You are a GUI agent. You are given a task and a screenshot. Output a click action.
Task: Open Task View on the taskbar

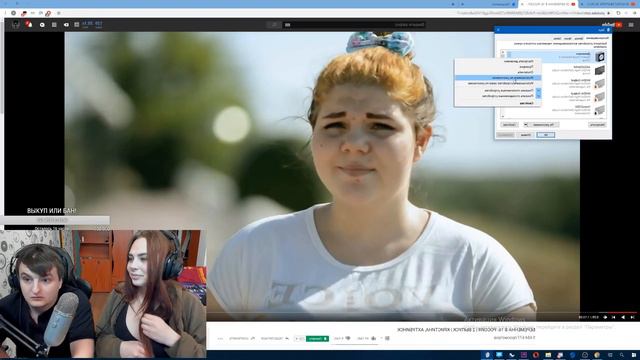pos(610,354)
